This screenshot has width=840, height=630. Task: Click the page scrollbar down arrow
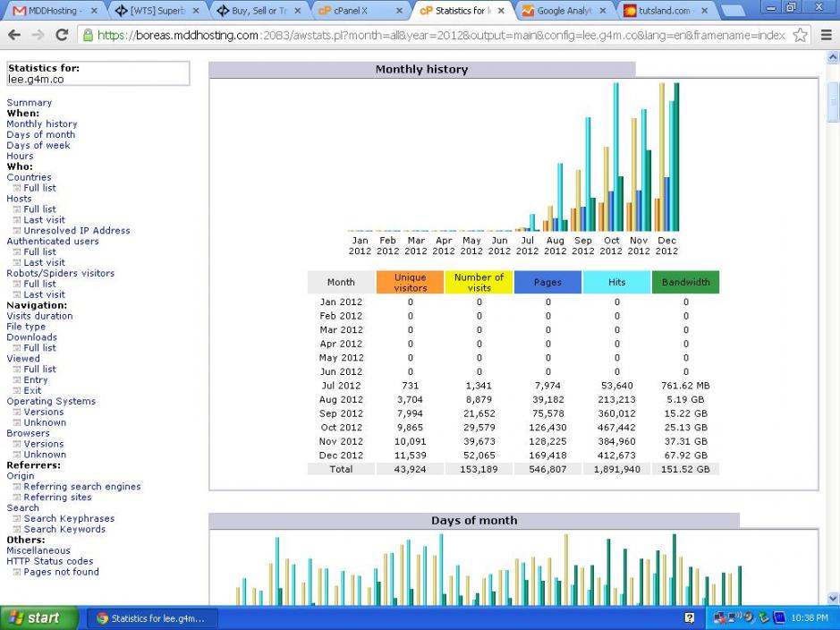click(833, 598)
